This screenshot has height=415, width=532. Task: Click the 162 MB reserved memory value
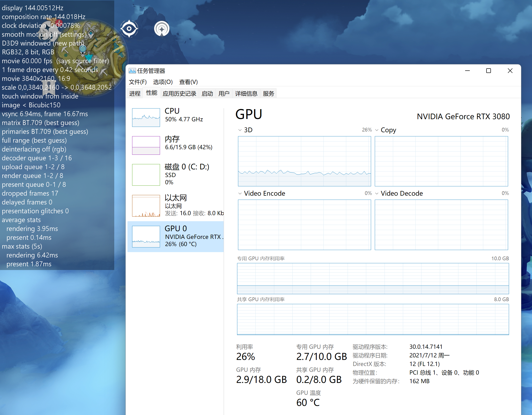(x=419, y=381)
